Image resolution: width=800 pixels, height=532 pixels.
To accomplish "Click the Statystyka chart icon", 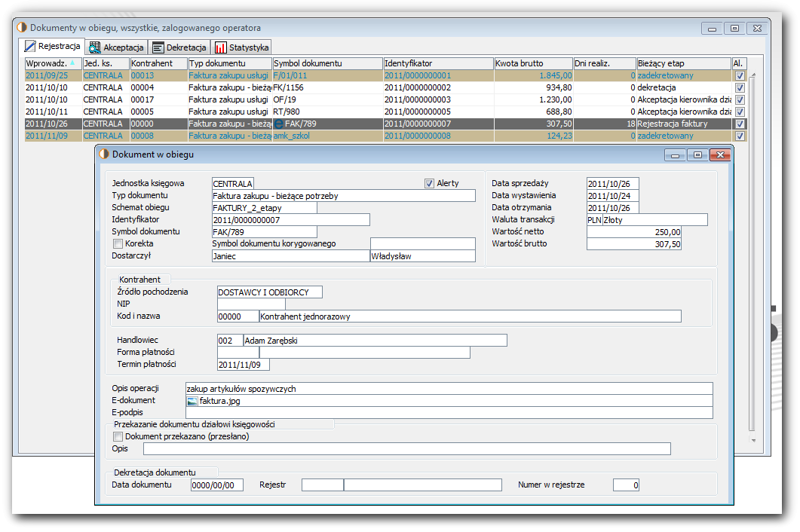I will click(220, 48).
